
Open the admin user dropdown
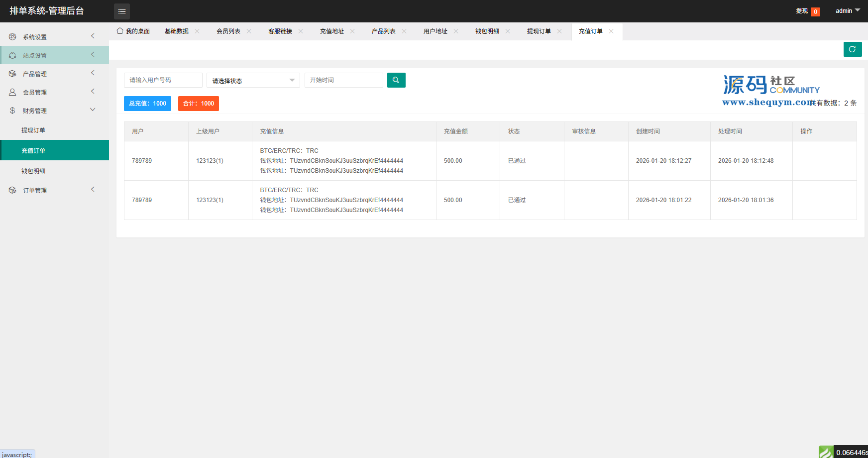click(x=848, y=11)
